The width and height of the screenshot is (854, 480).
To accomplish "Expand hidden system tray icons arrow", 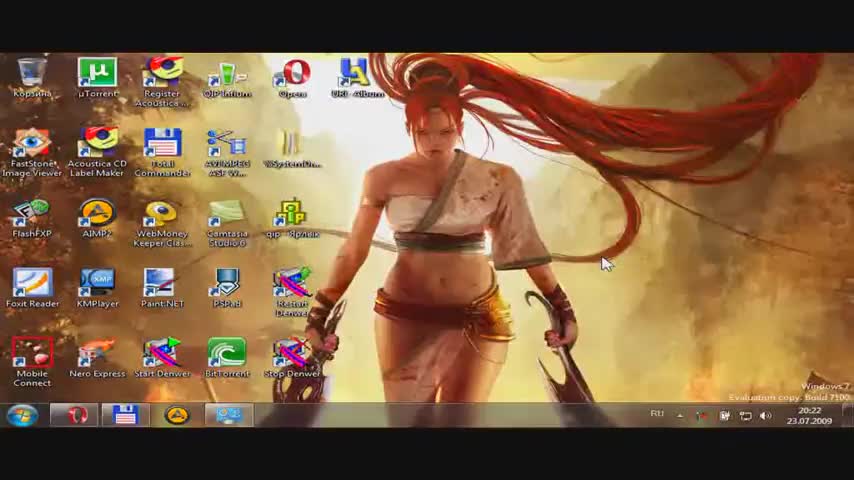I will tap(680, 415).
